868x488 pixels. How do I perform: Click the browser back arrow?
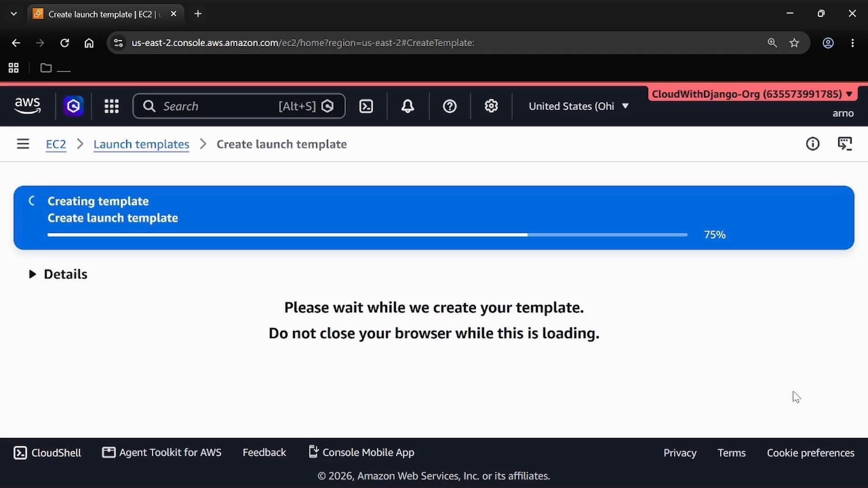click(x=16, y=43)
